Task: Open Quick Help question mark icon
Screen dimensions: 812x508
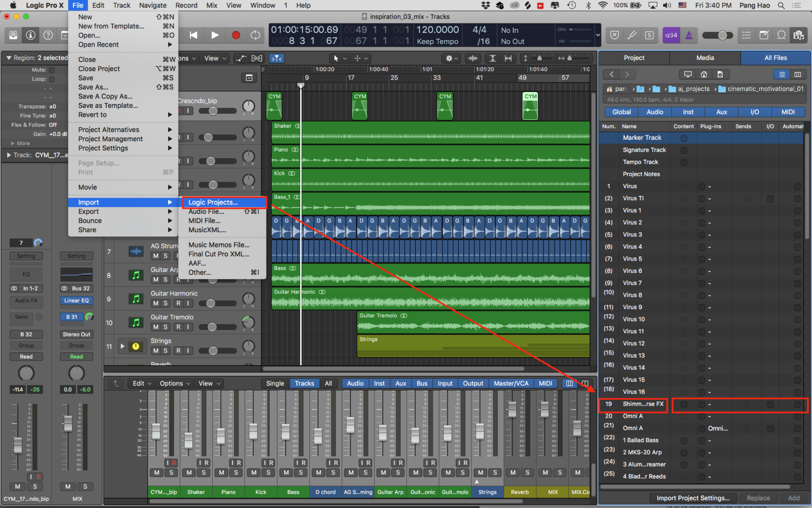Action: click(x=48, y=35)
